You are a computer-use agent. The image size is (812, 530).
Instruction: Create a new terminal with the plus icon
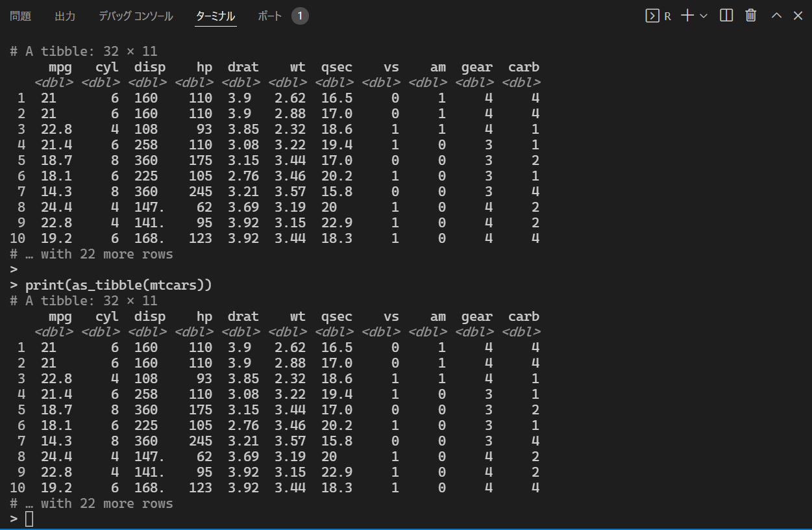(x=687, y=16)
